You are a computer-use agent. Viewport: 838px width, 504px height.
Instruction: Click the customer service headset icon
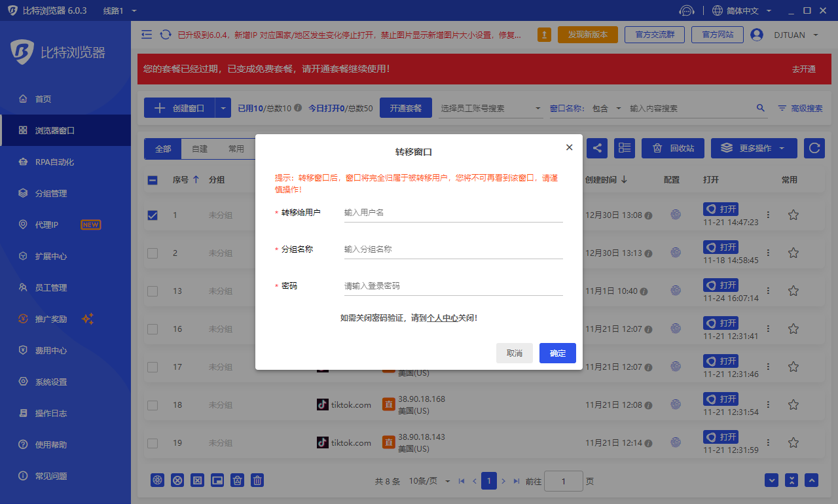(687, 10)
